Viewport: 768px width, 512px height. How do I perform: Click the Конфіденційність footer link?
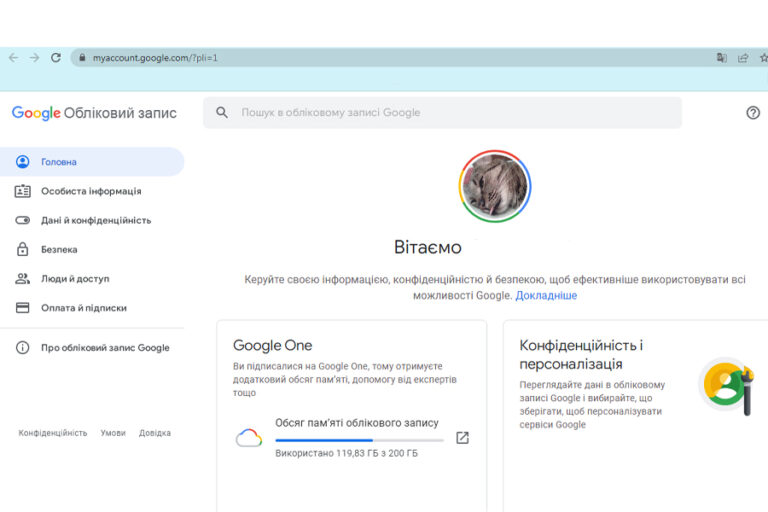coord(53,433)
